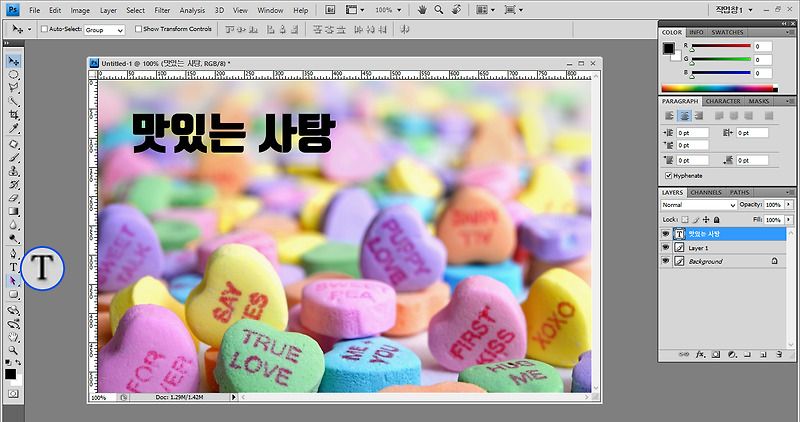Image resolution: width=800 pixels, height=422 pixels.
Task: Pick the Crop tool from the toolbox
Action: coord(14,114)
